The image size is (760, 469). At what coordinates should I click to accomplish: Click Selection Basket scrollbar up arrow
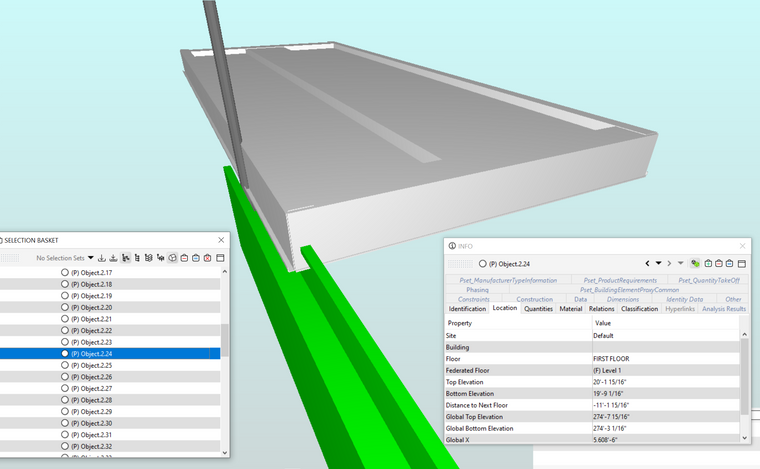click(x=224, y=272)
